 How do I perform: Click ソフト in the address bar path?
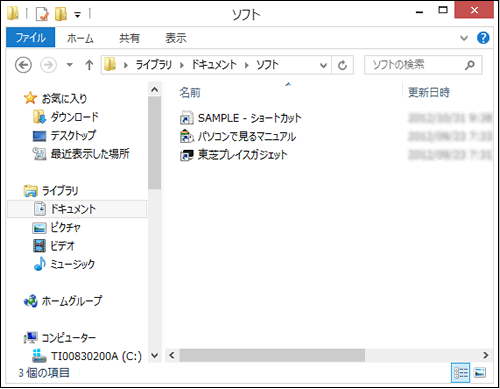267,65
